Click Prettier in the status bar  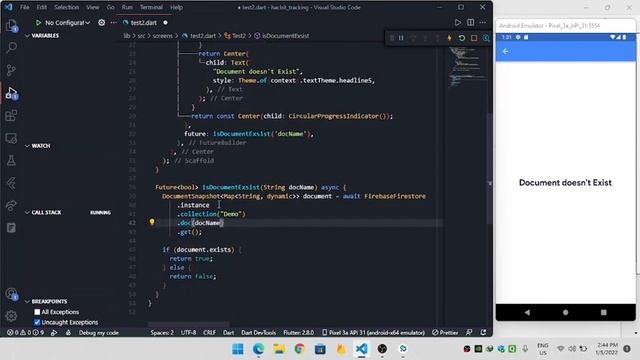(x=445, y=333)
